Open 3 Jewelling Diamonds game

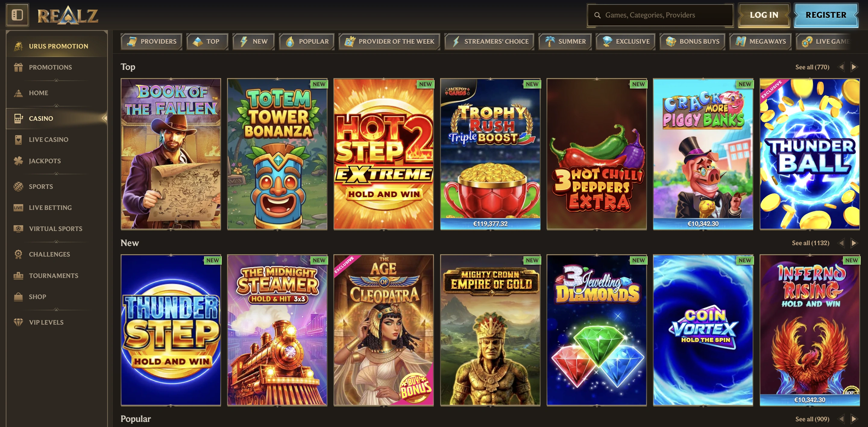pyautogui.click(x=597, y=330)
